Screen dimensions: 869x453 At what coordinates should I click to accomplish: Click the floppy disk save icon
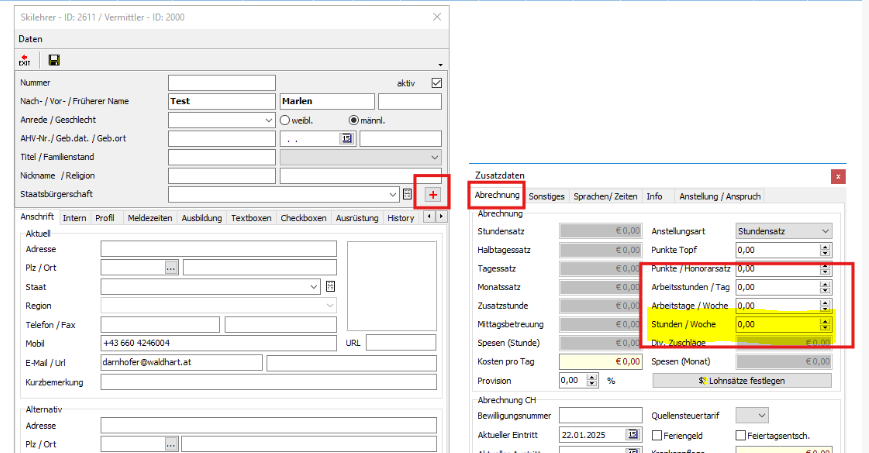click(x=53, y=61)
